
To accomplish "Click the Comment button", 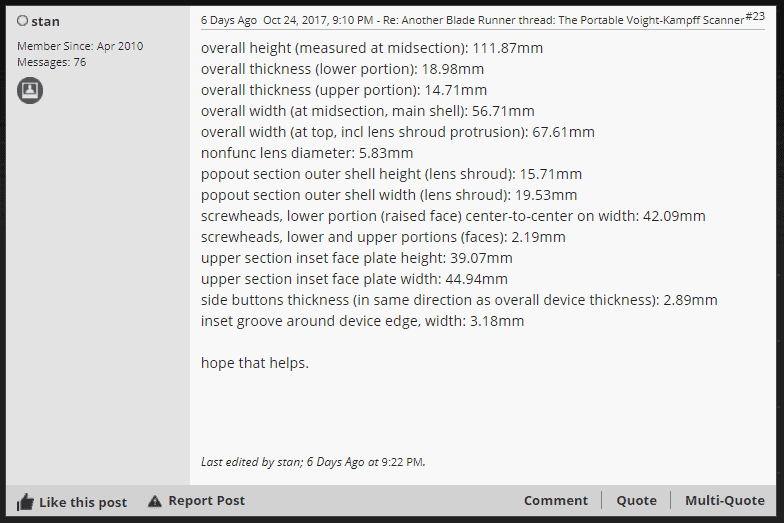I will 555,501.
